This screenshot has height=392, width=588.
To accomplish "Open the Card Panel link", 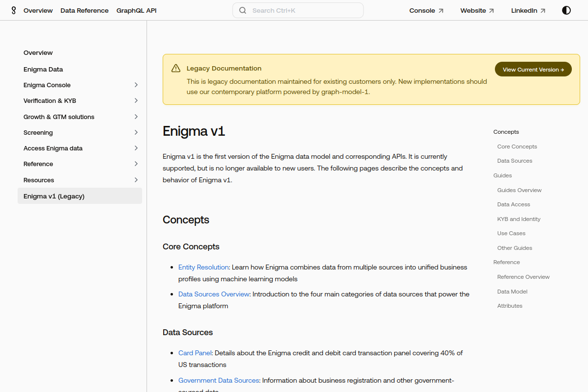I will coord(195,353).
